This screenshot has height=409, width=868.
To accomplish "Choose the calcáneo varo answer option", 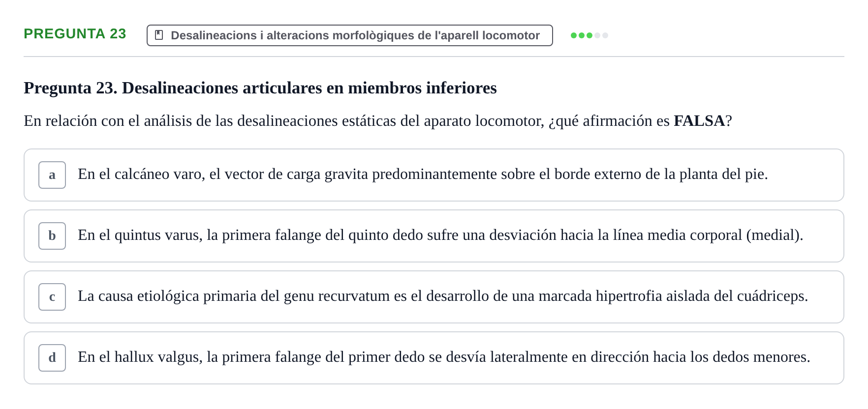I will point(434,175).
